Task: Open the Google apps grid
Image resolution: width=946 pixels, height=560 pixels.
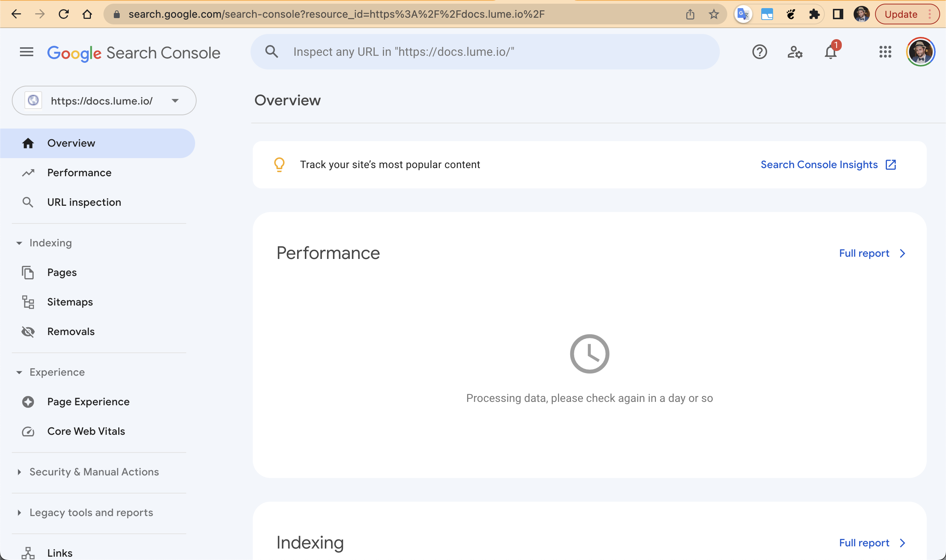Action: pyautogui.click(x=885, y=52)
